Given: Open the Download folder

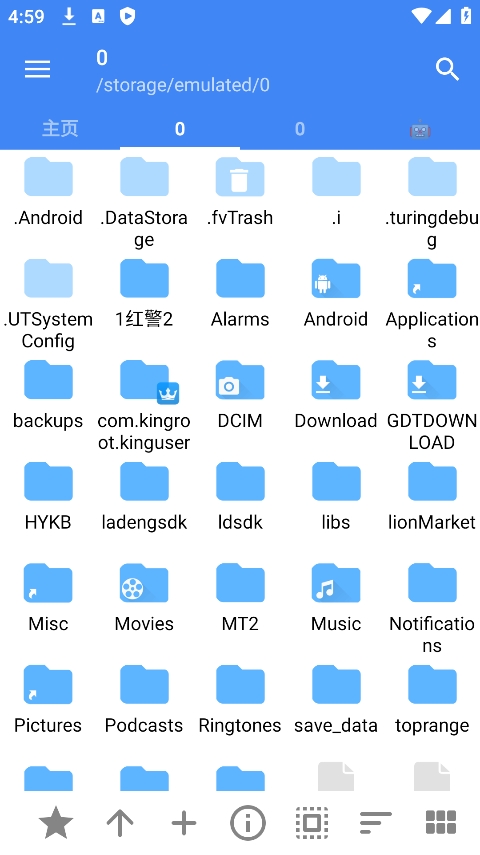Looking at the screenshot, I should [x=336, y=395].
